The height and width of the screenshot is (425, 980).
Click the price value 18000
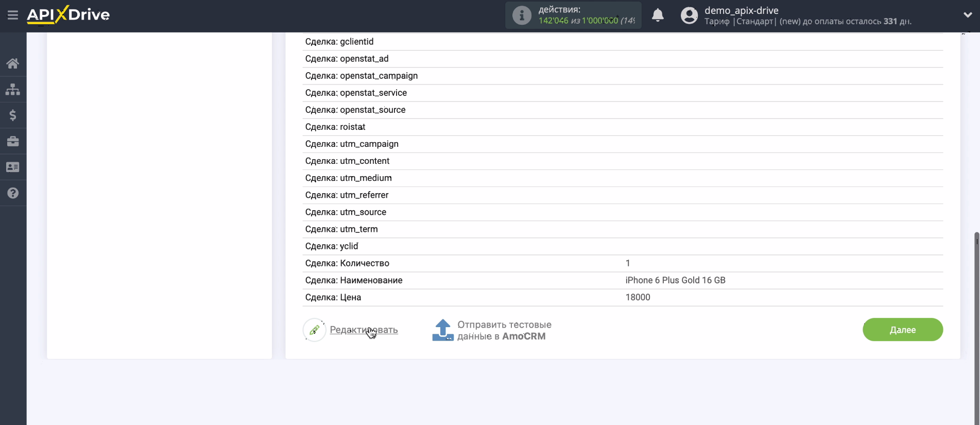(638, 297)
